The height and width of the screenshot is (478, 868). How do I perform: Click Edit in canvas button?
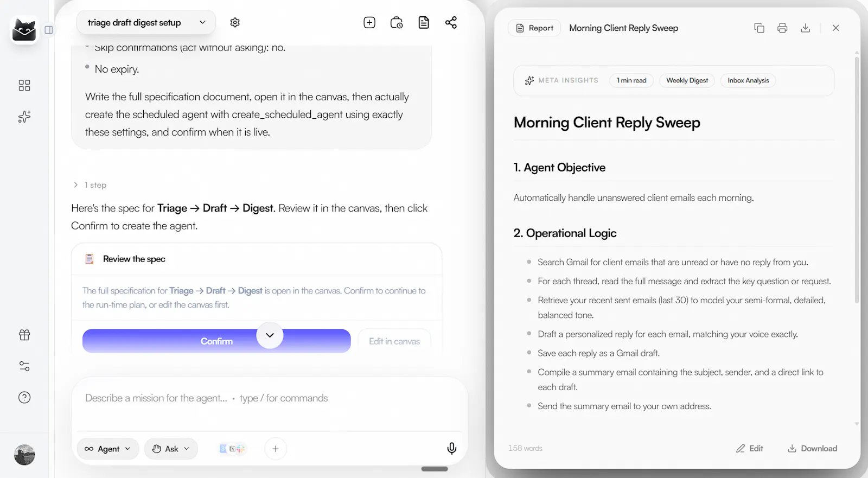tap(394, 341)
